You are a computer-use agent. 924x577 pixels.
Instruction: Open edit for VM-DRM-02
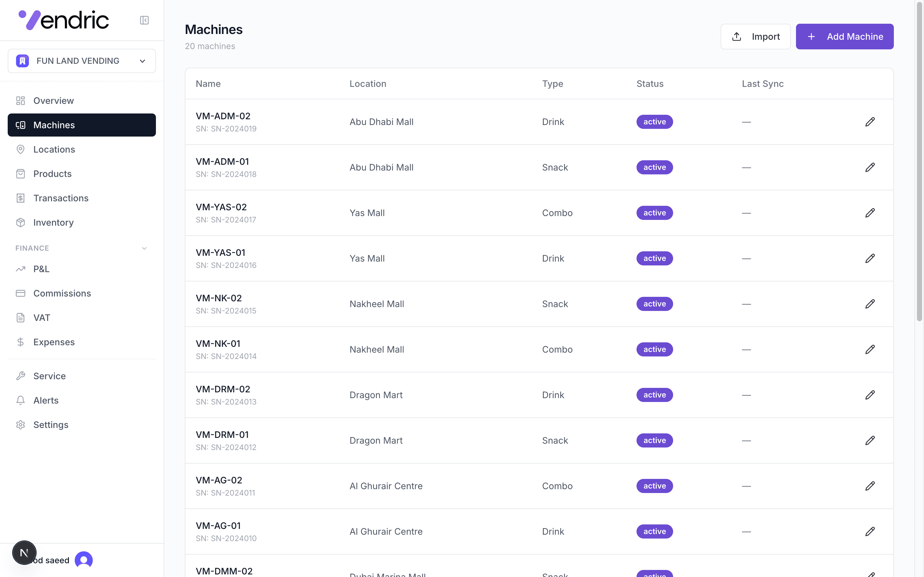point(870,395)
